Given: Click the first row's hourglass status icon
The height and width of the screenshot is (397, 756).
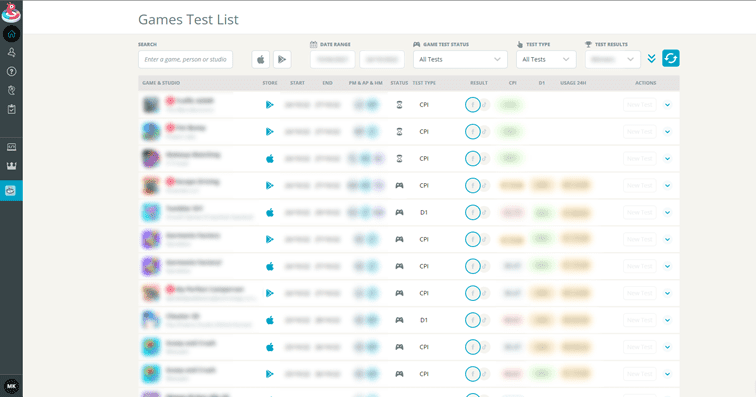Looking at the screenshot, I should (399, 105).
